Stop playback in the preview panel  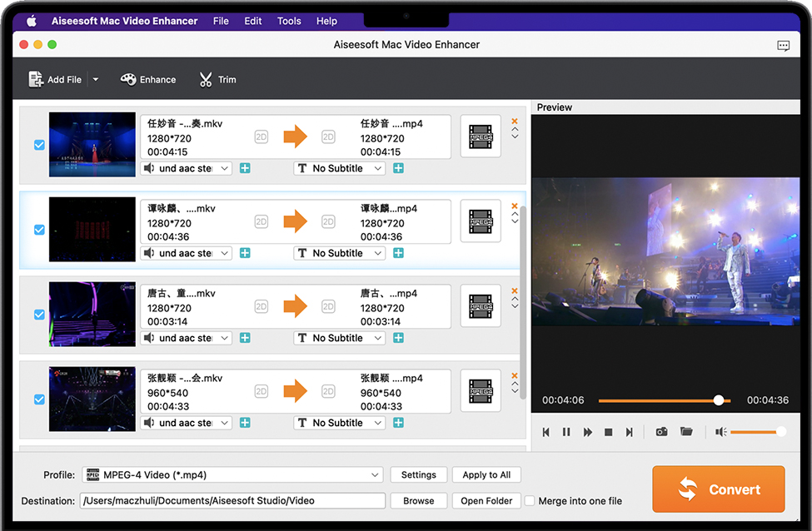pos(609,432)
